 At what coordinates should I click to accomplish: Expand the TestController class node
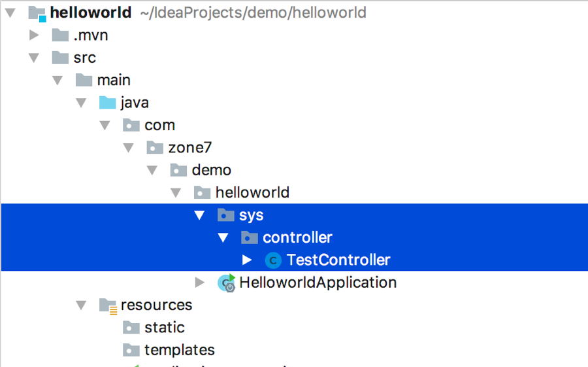click(x=247, y=260)
